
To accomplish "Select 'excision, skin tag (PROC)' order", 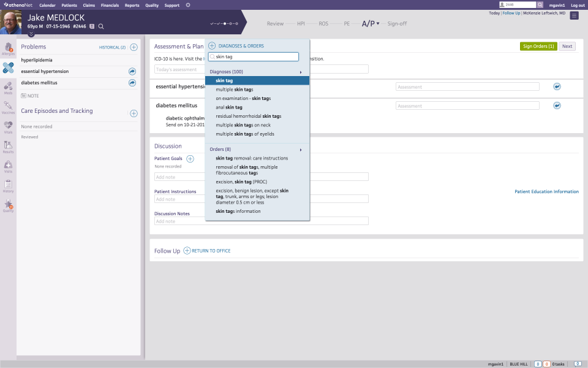I will [x=241, y=182].
